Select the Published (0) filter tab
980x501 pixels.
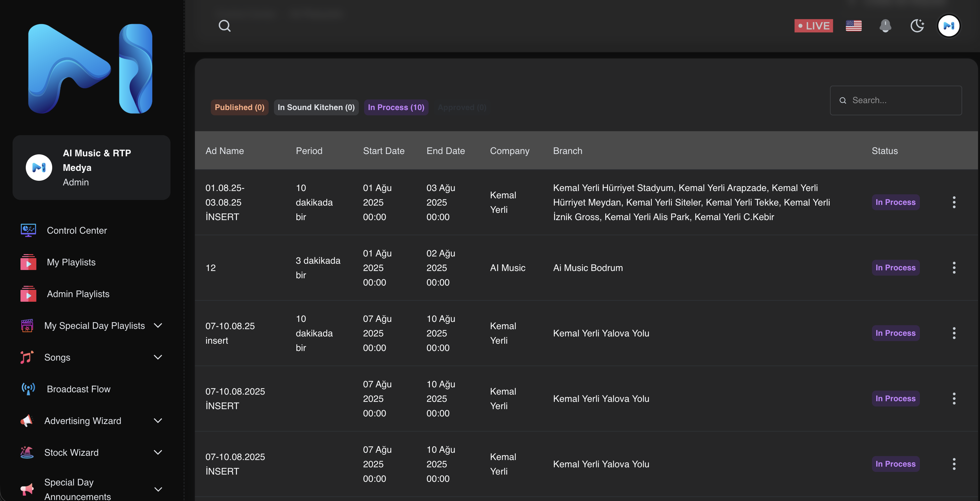(x=239, y=107)
